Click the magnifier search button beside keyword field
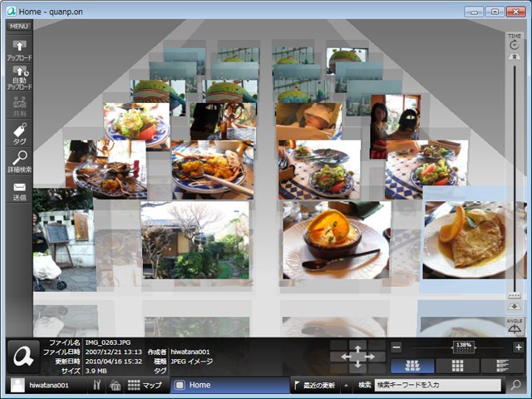The width and height of the screenshot is (532, 399). coord(515,385)
